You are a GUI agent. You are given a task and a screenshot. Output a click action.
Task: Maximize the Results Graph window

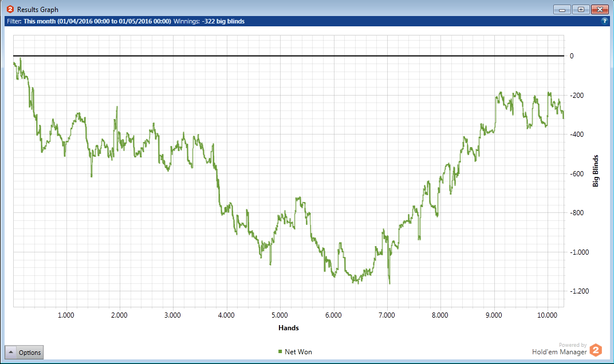(x=581, y=9)
